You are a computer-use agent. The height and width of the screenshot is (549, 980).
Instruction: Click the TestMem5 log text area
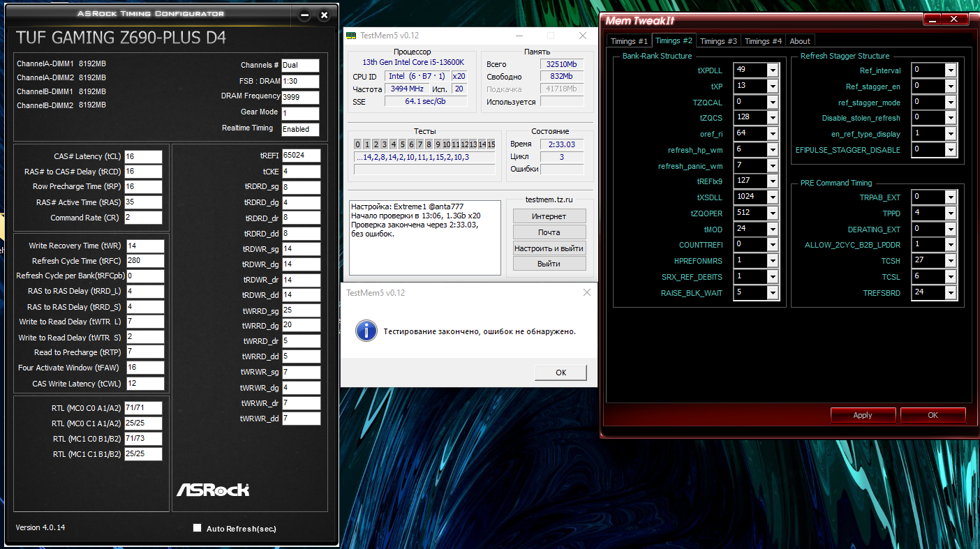point(425,238)
